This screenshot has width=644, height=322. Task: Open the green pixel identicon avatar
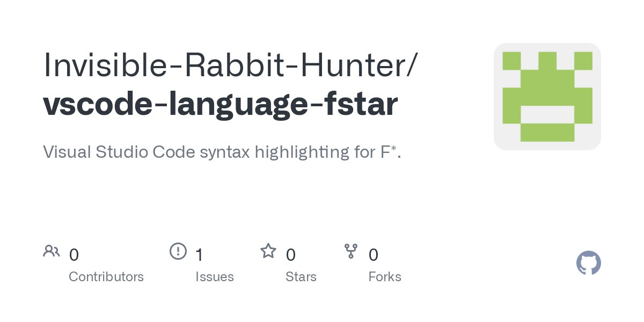547,97
